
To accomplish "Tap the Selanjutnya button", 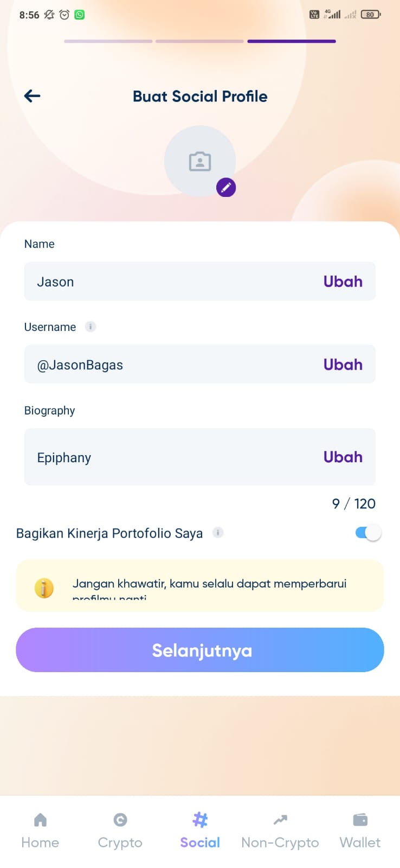I will coord(200,650).
